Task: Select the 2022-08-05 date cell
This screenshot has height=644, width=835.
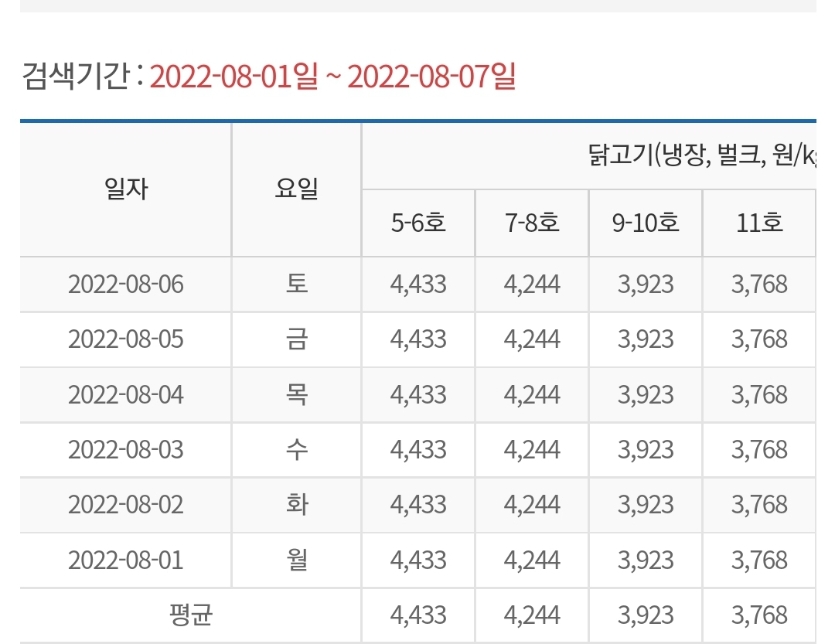Action: [x=126, y=339]
